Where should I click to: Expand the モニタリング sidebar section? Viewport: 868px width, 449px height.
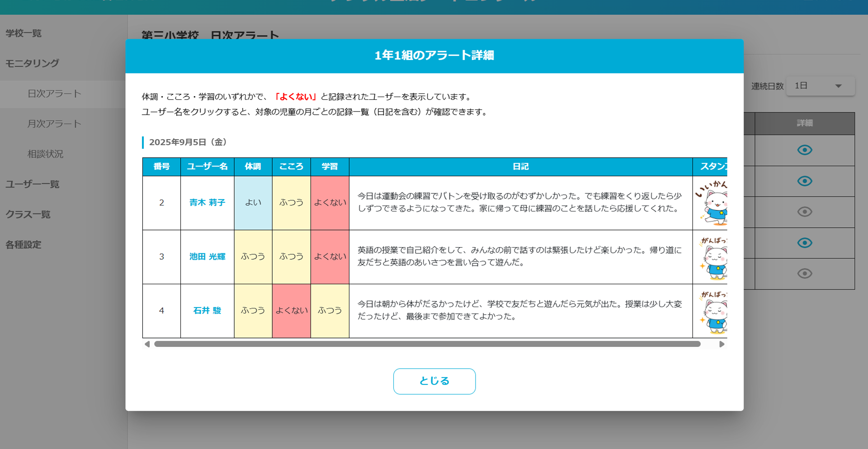[32, 63]
